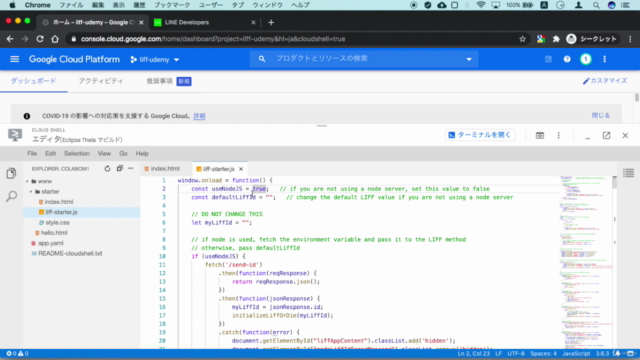The height and width of the screenshot is (360, 640).
Task: Change language mode JavaScript in status bar
Action: (576, 353)
